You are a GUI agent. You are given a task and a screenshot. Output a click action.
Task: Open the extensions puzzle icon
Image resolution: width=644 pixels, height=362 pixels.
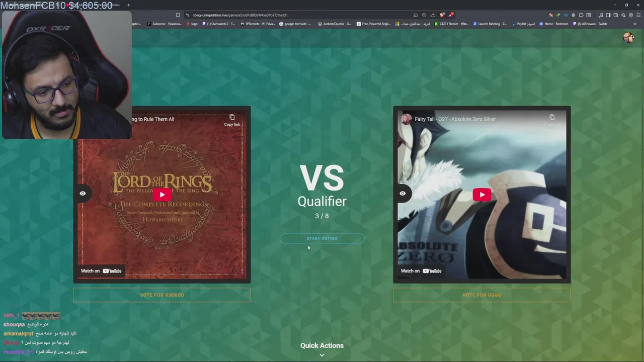(581, 15)
